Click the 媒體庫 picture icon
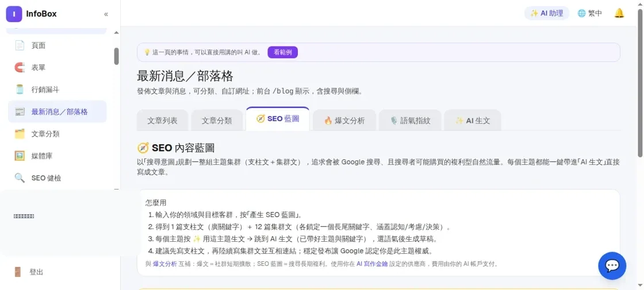Screen dimensions: 644x290 click(20, 156)
